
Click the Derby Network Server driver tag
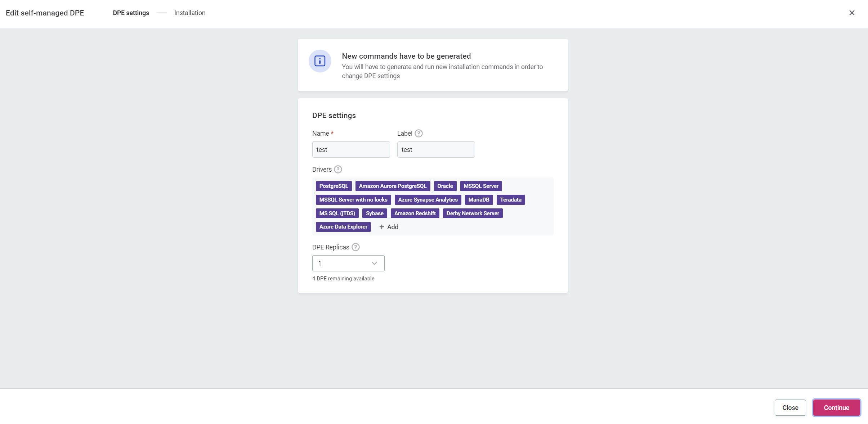(473, 213)
